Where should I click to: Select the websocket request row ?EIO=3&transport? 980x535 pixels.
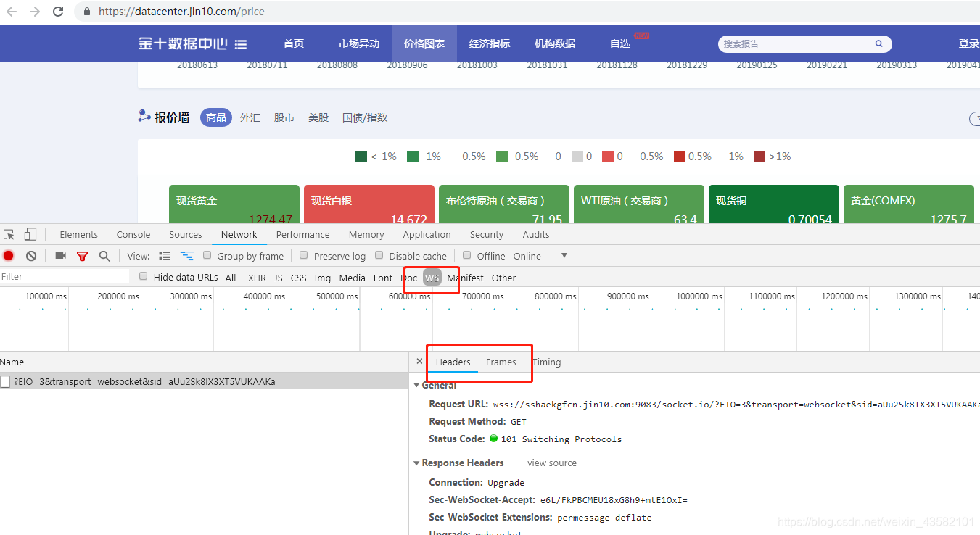click(x=204, y=381)
